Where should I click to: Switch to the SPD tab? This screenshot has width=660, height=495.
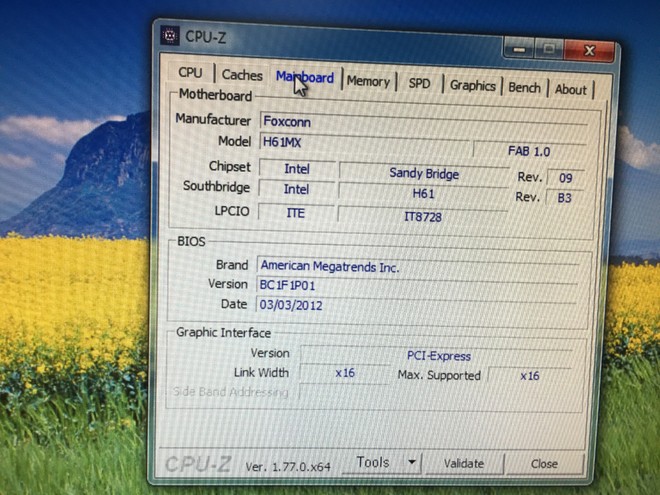(419, 83)
